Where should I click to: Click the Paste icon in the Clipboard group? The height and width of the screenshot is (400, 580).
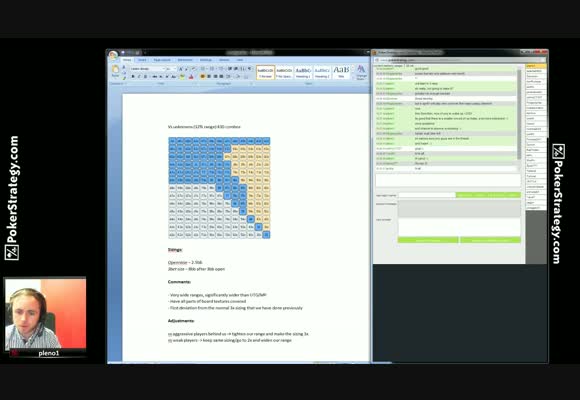point(115,70)
